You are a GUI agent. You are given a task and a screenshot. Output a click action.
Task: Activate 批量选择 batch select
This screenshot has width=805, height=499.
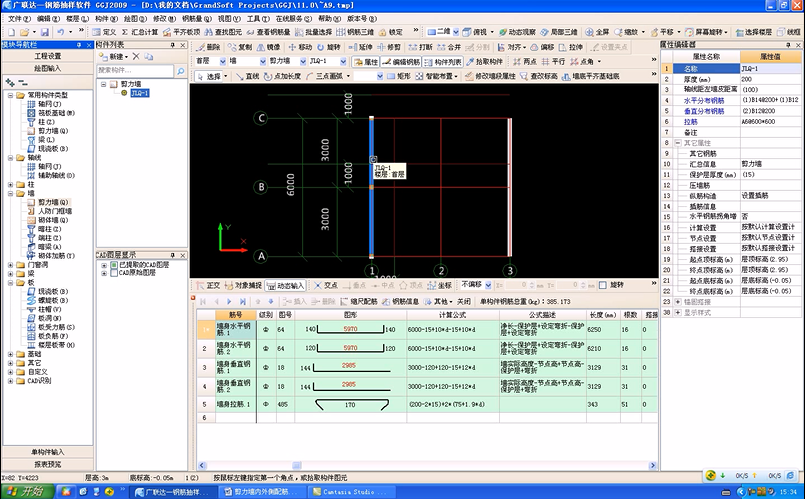click(x=314, y=32)
